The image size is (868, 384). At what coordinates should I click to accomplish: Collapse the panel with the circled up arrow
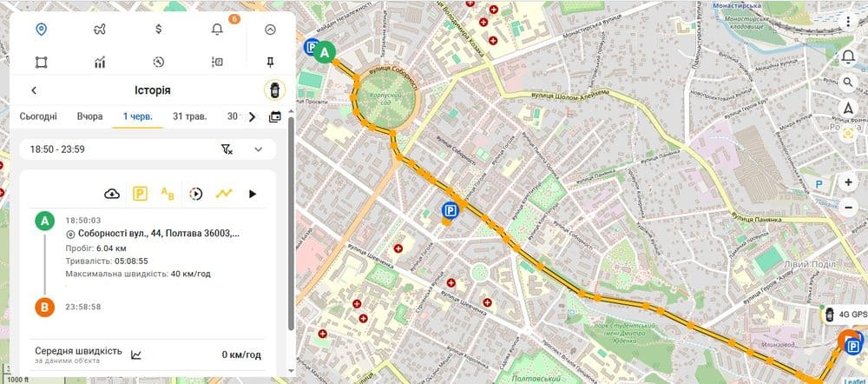pyautogui.click(x=270, y=30)
